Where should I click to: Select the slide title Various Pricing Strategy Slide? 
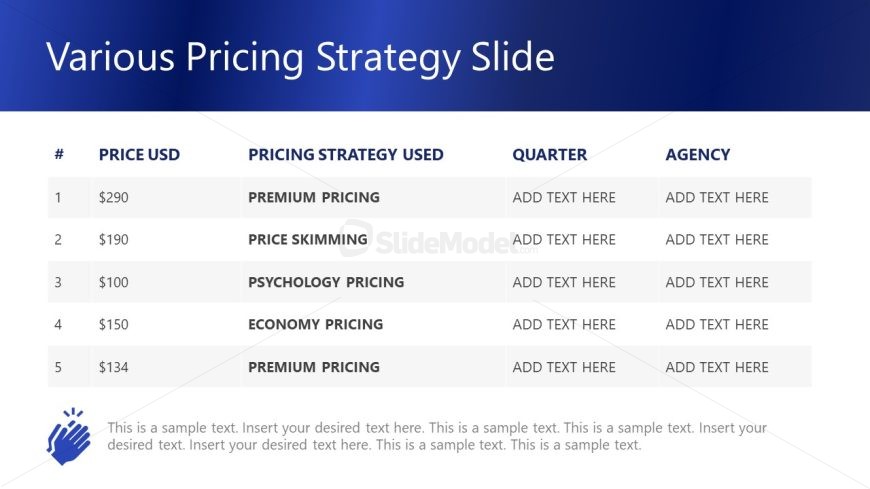[x=300, y=57]
